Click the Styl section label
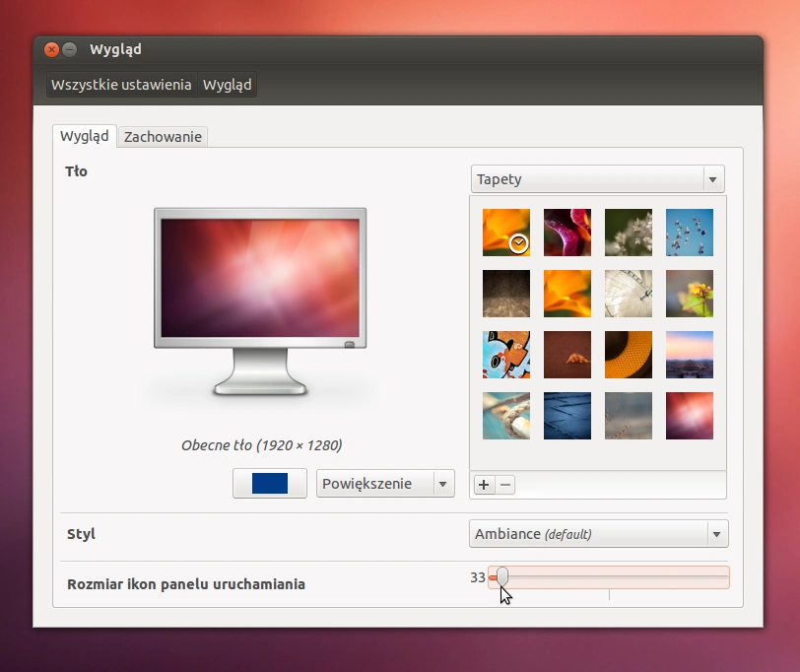 81,534
